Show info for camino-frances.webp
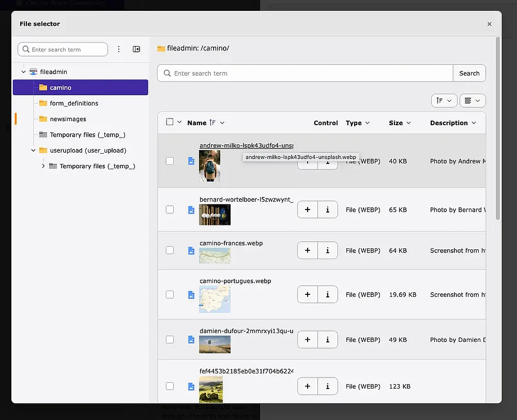The width and height of the screenshot is (517, 420). (328, 250)
